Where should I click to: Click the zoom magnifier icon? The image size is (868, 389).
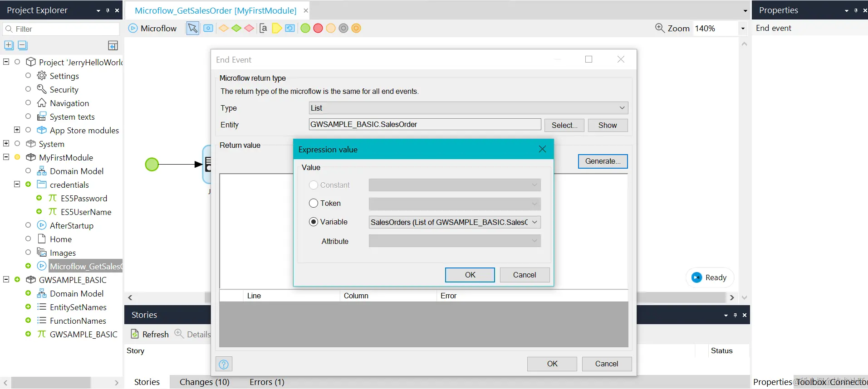coord(660,28)
